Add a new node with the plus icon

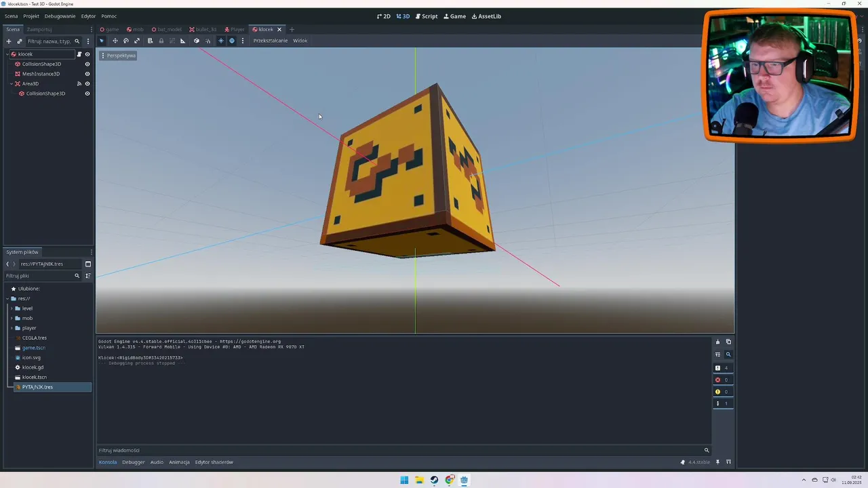(x=8, y=41)
